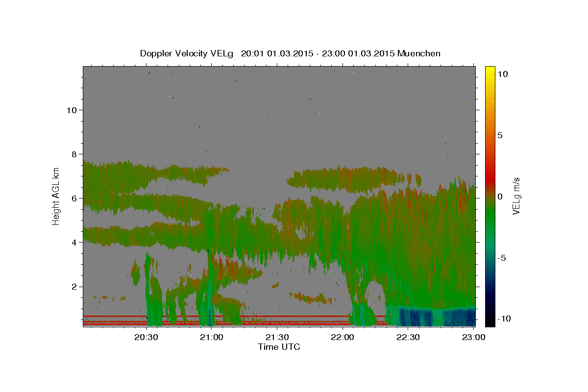Click the 'Muenchen' station name in title
This screenshot has height=392, width=588.
click(x=419, y=53)
